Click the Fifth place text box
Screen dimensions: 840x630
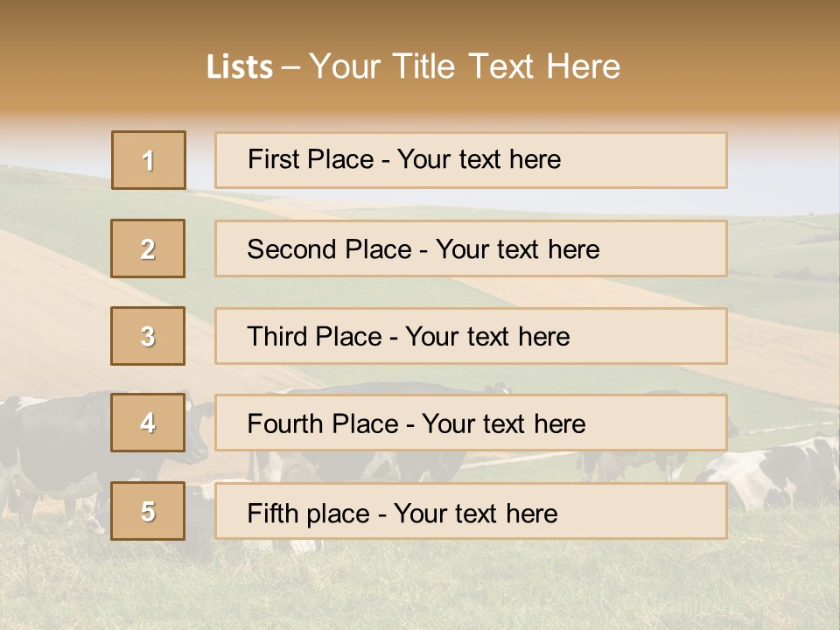point(471,512)
